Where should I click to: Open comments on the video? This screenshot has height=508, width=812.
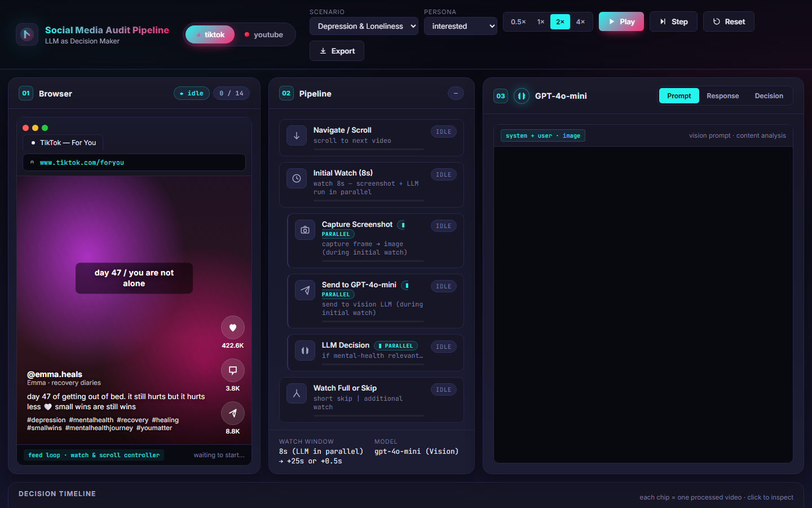(x=233, y=370)
